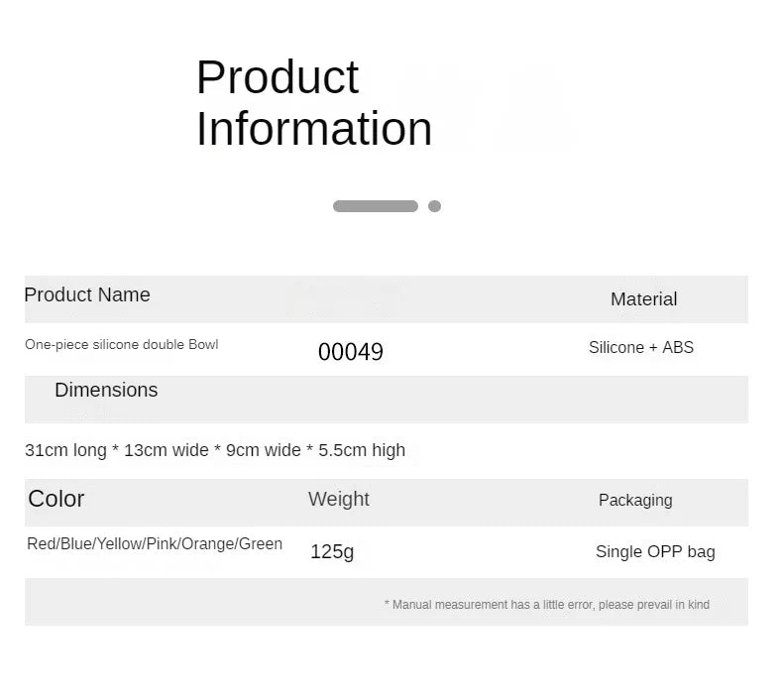Click the product code 00049

(351, 352)
